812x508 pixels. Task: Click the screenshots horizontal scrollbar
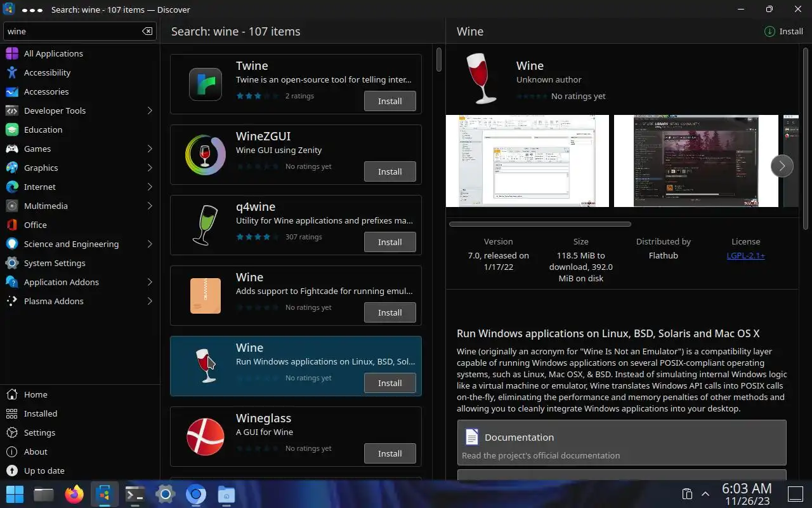point(540,224)
